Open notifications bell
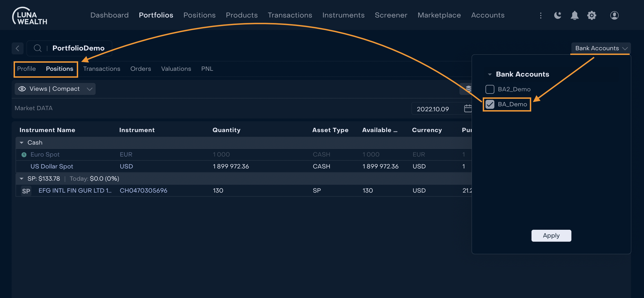 [574, 16]
